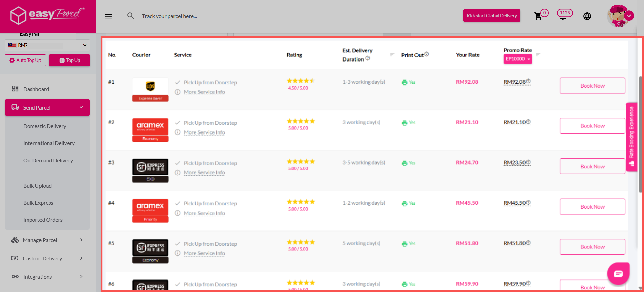Open the live chat bubble

point(618,273)
